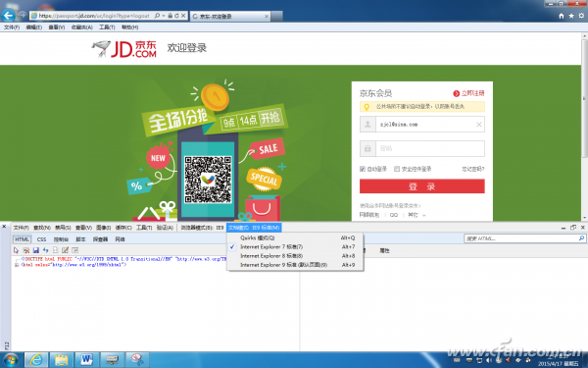Open developer tools 查看(V) menu

click(x=83, y=228)
